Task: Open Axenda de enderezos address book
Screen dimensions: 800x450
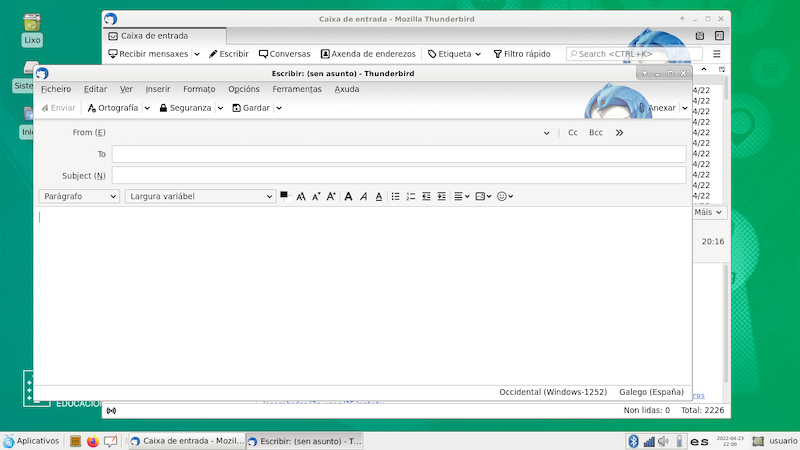Action: point(368,54)
